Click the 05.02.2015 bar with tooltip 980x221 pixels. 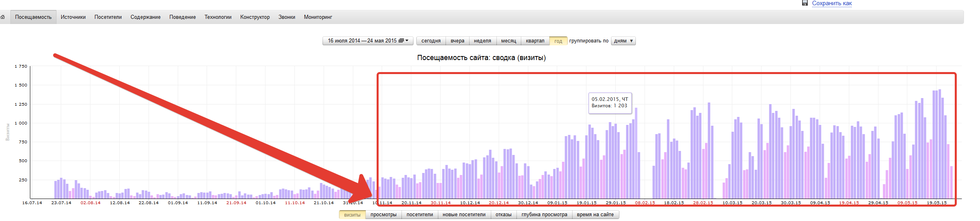tap(636, 153)
